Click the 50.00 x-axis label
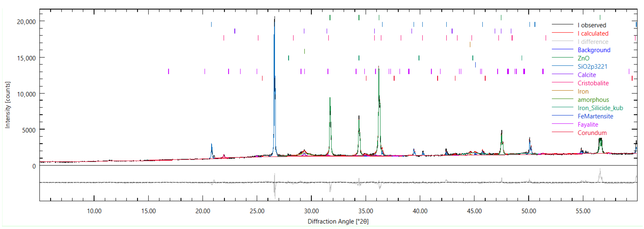 click(529, 211)
